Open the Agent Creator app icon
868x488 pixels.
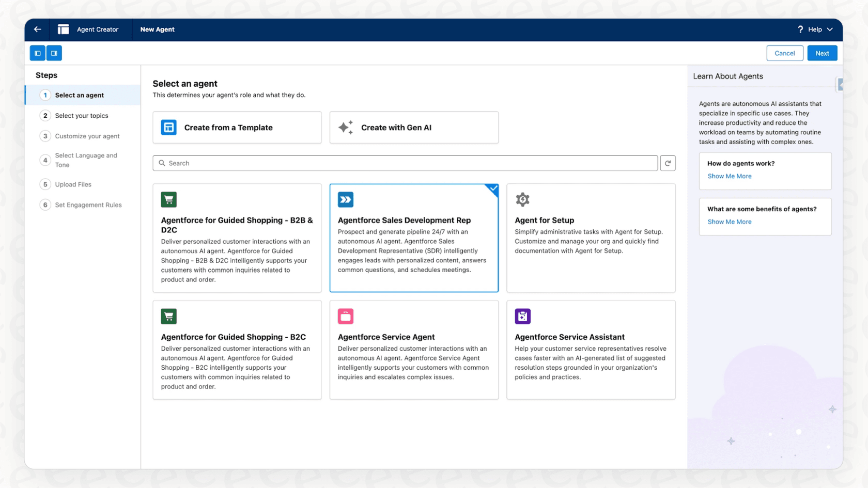point(63,29)
